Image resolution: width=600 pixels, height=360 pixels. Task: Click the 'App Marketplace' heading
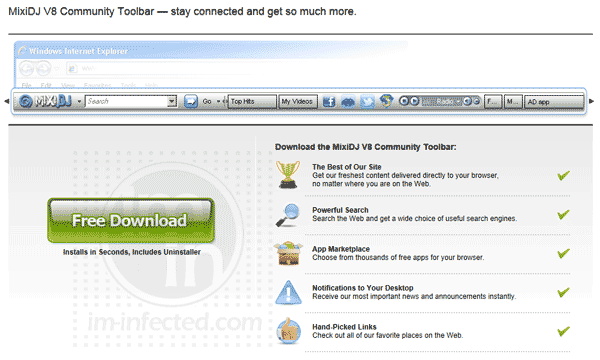[x=341, y=249]
